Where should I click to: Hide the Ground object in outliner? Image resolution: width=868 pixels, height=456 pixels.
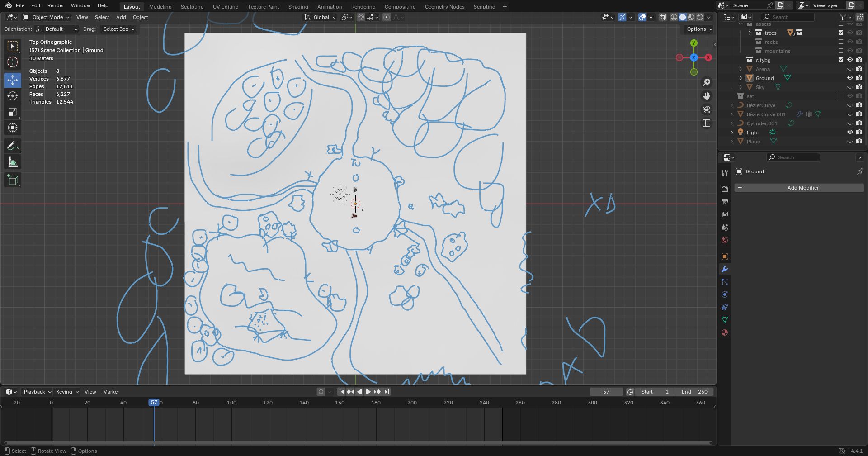[x=850, y=78]
